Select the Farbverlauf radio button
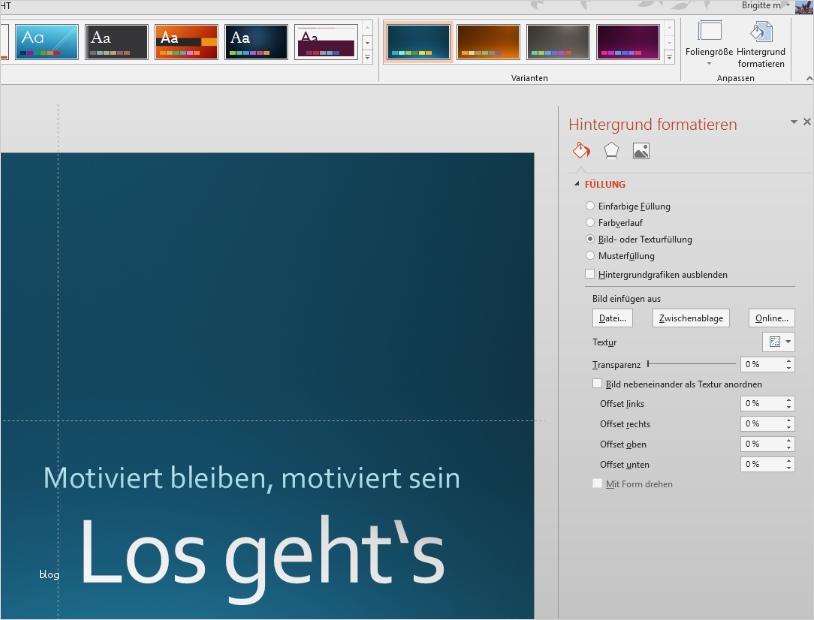The width and height of the screenshot is (814, 620). 590,222
